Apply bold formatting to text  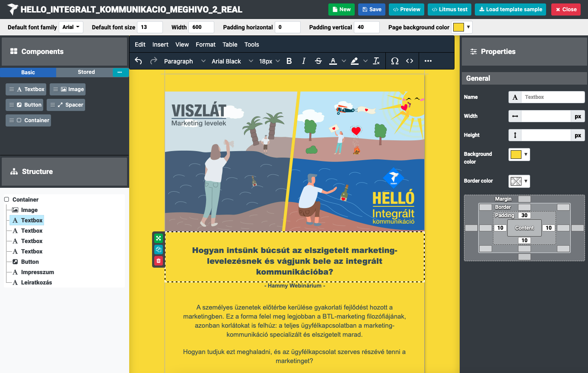pos(289,61)
